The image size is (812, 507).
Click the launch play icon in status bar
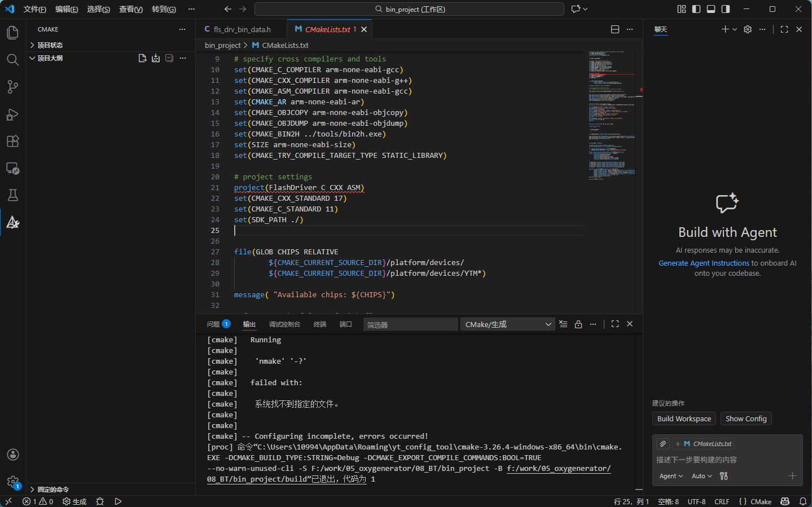[x=118, y=501]
